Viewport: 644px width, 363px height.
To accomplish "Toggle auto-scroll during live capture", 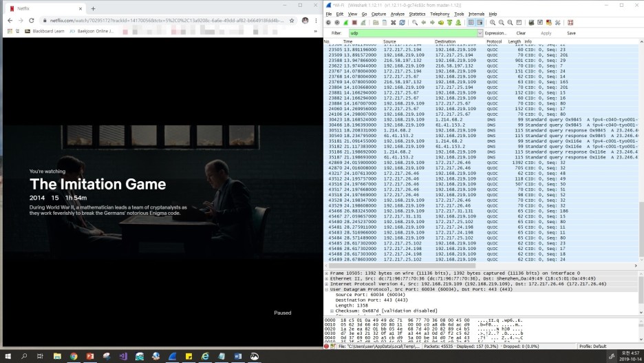I will [480, 23].
